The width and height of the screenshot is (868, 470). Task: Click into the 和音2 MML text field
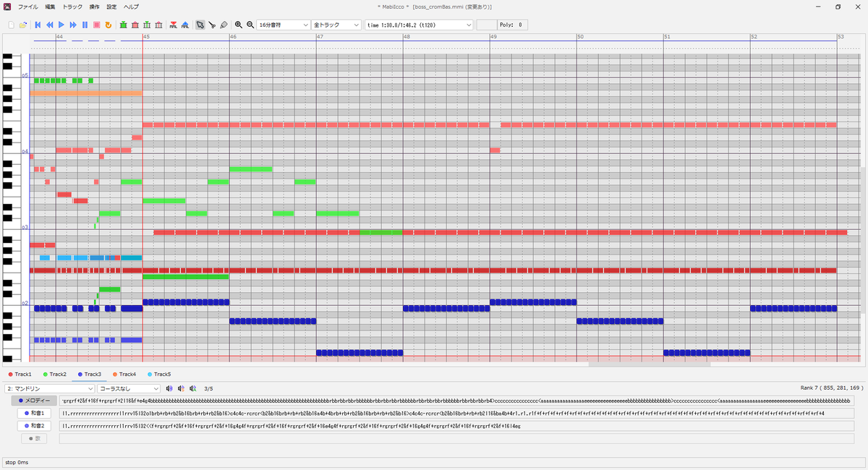click(456, 426)
